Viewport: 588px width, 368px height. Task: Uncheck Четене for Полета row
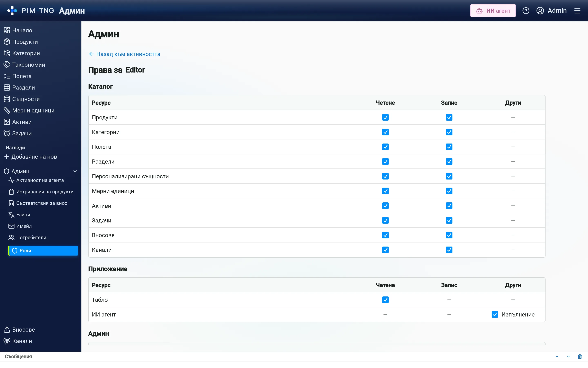(385, 147)
